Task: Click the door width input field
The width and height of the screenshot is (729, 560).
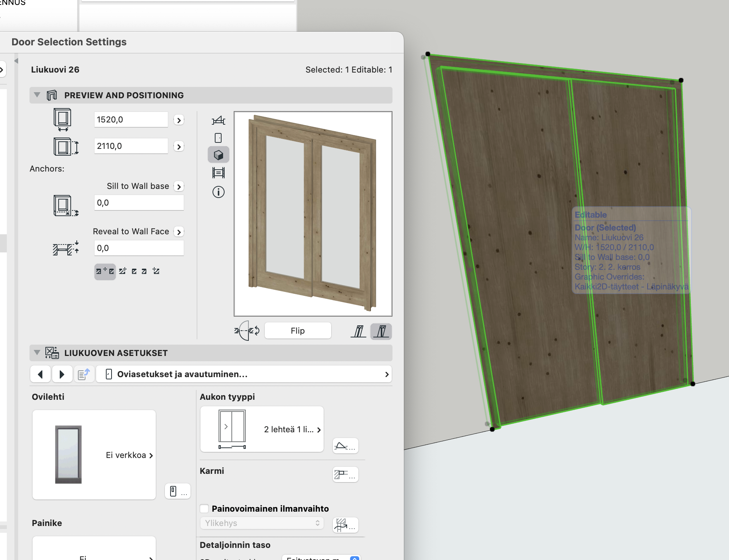Action: pos(131,120)
